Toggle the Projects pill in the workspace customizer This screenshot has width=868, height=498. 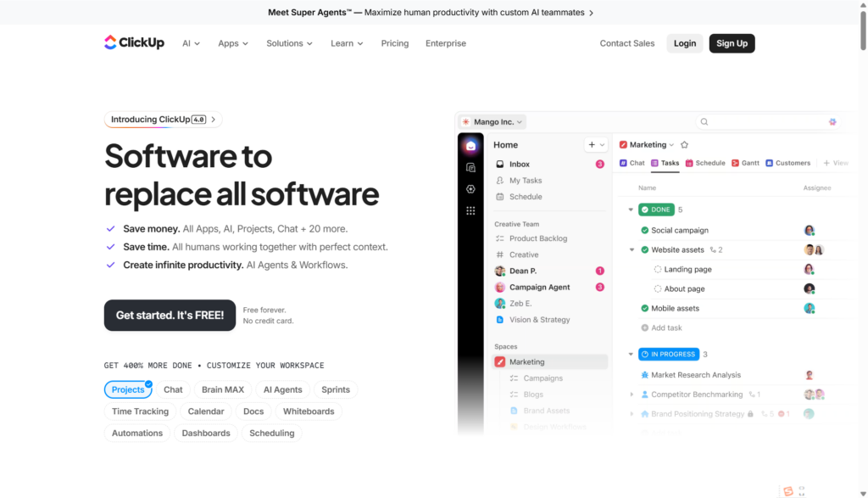(128, 389)
